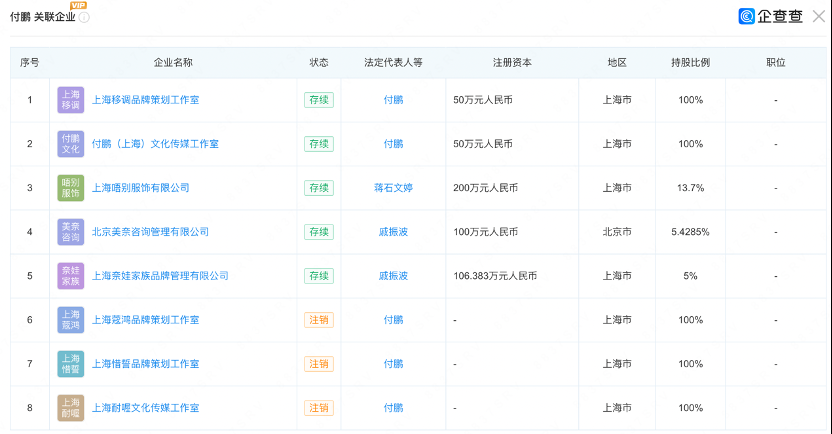Click 付鹏 in the 上海蔻鸿 row
Screen dimensions: 832x434
click(393, 320)
